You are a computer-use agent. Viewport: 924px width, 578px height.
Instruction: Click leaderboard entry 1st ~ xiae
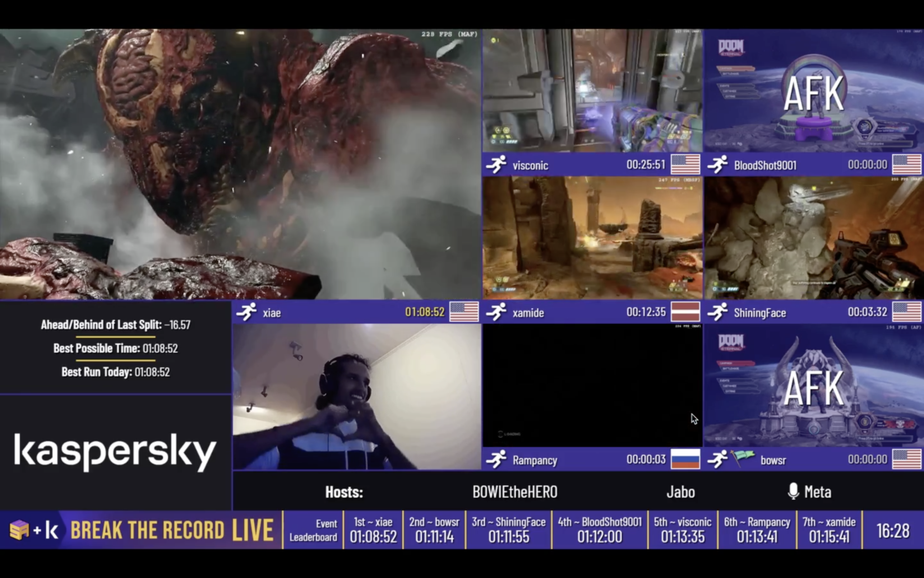point(373,530)
